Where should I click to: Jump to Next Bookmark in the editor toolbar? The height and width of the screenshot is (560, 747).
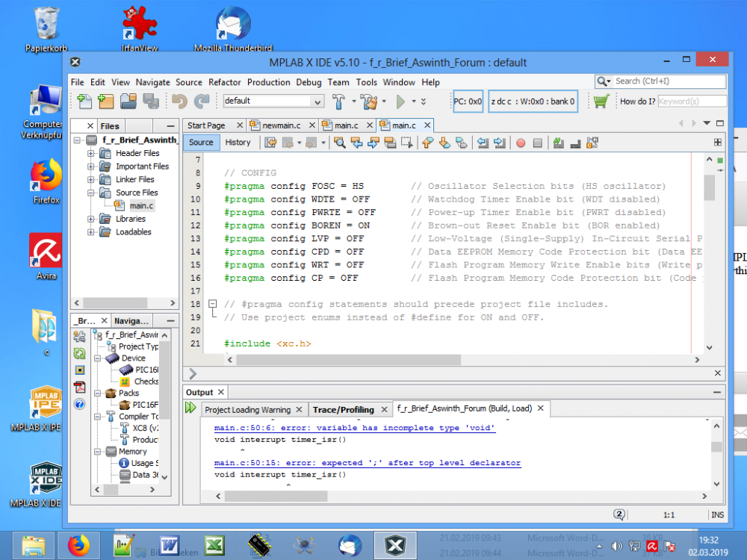click(x=445, y=142)
